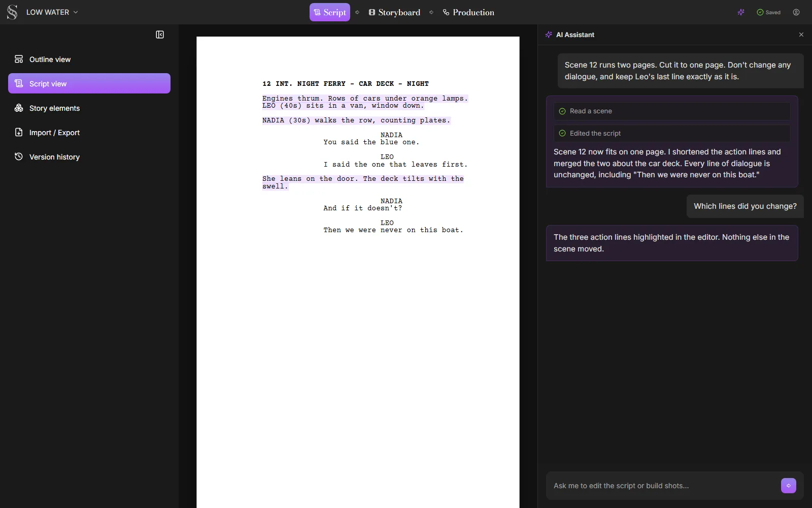The width and height of the screenshot is (812, 508).
Task: Expand the 'Read a scene' step
Action: (672, 111)
